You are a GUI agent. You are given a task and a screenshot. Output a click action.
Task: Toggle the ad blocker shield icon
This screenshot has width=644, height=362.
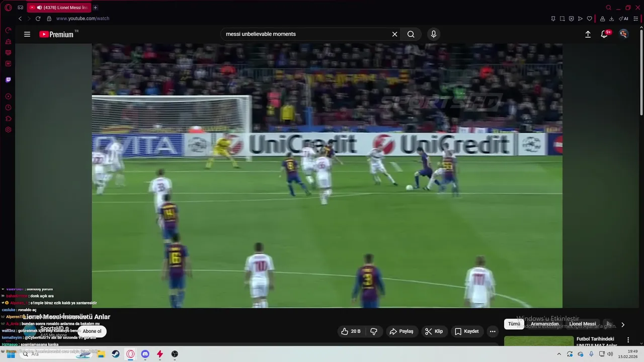571,19
